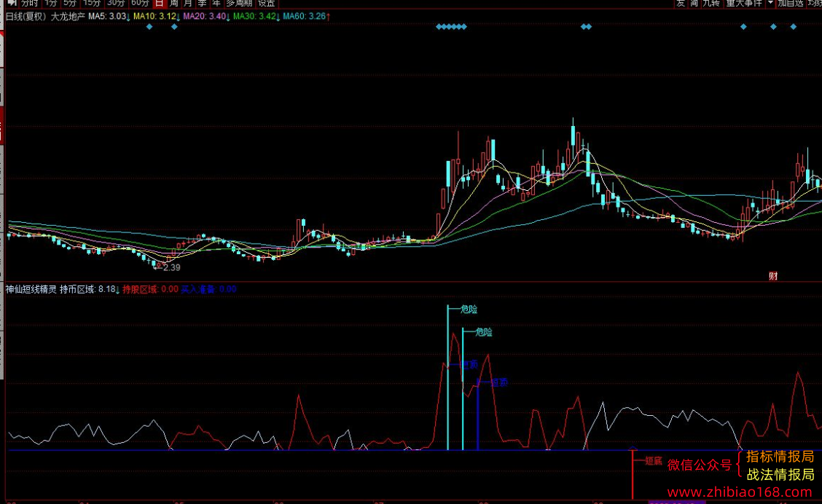822x504 pixels.
Task: Select the 5分 period tab
Action: (x=70, y=3)
